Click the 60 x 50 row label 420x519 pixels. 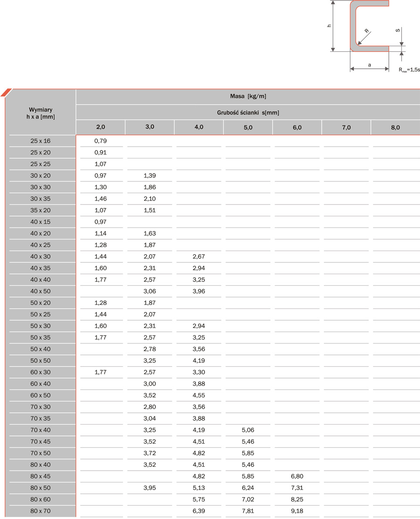click(x=40, y=395)
